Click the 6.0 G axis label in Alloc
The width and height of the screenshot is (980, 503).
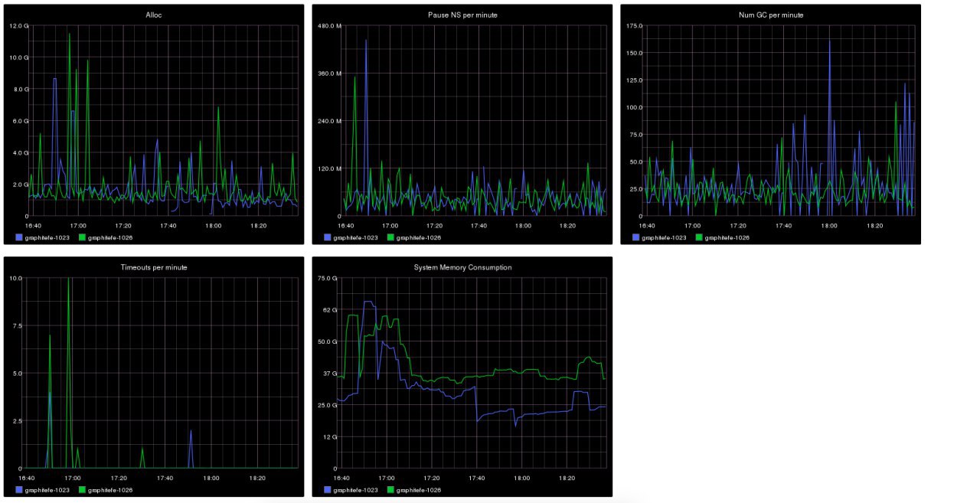[x=21, y=121]
